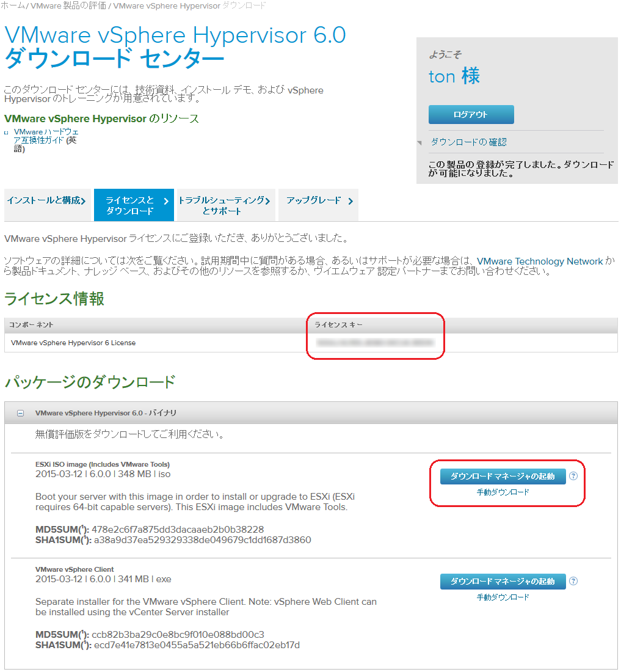Open the アップグレード tab
This screenshot has width=621, height=672.
318,200
